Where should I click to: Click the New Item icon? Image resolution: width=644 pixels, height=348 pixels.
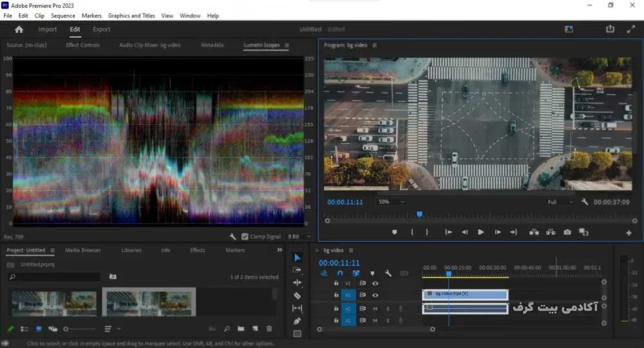pyautogui.click(x=255, y=329)
